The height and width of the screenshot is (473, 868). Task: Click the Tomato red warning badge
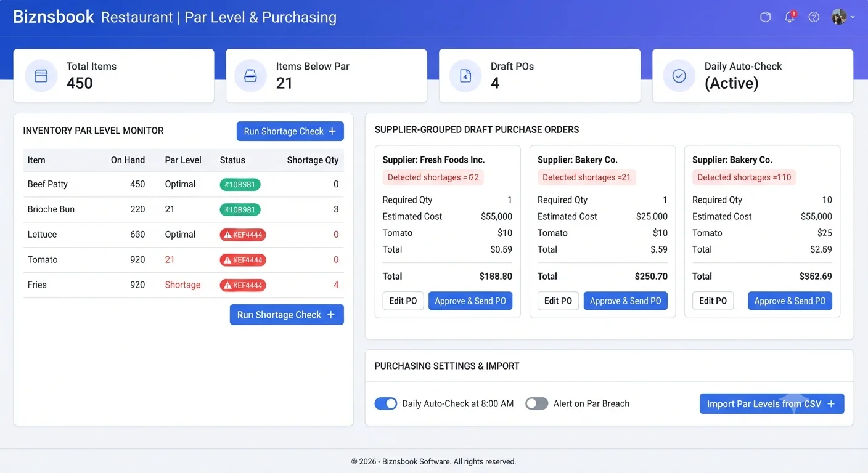pos(243,260)
